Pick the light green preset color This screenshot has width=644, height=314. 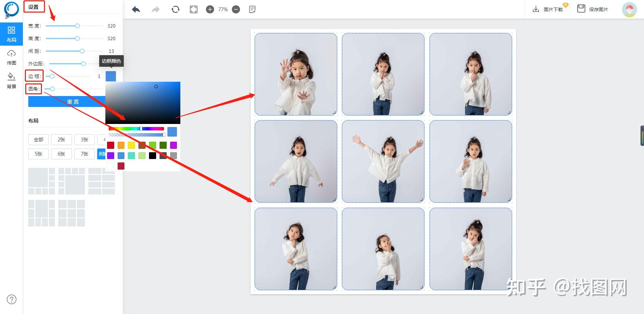click(x=153, y=145)
